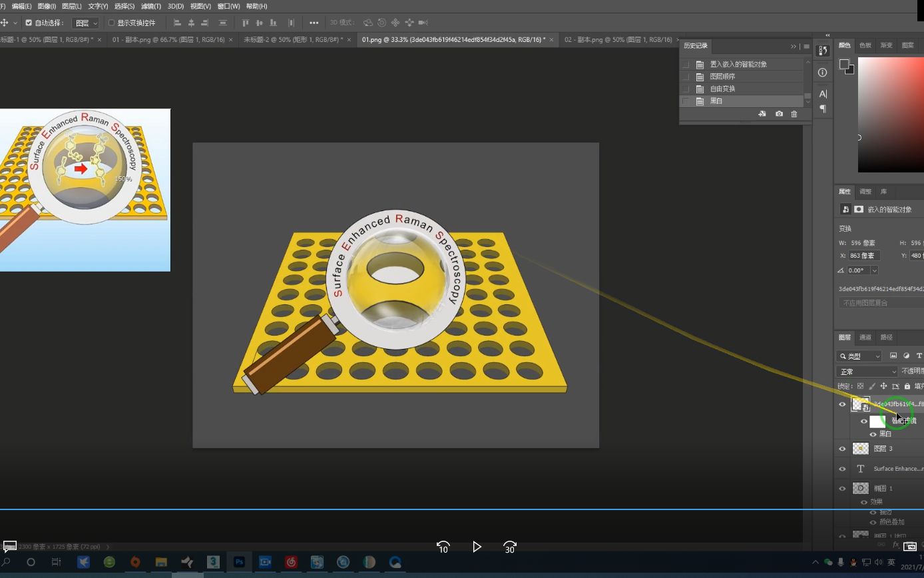Switch to 01 - 副本.png document tab
Image resolution: width=924 pixels, height=578 pixels.
point(168,39)
